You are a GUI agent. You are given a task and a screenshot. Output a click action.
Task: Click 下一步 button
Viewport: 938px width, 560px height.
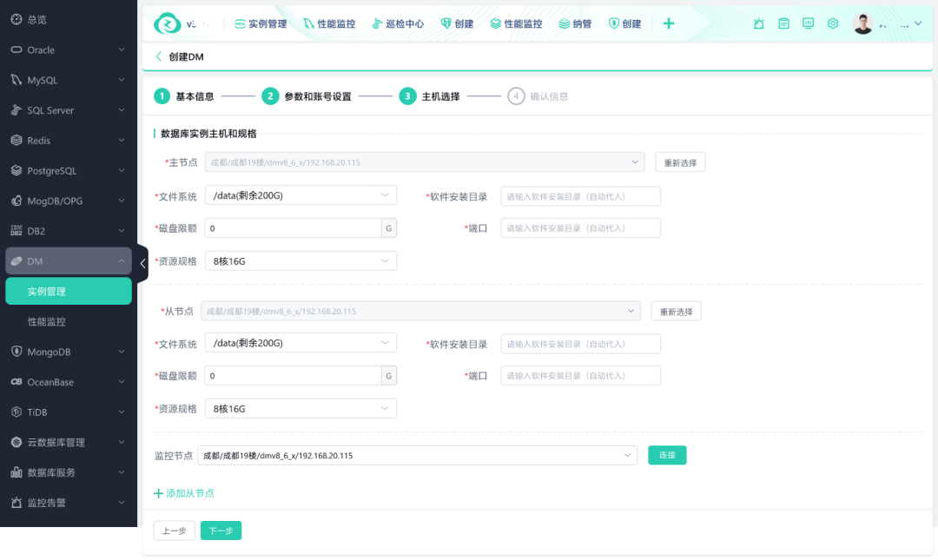[221, 530]
